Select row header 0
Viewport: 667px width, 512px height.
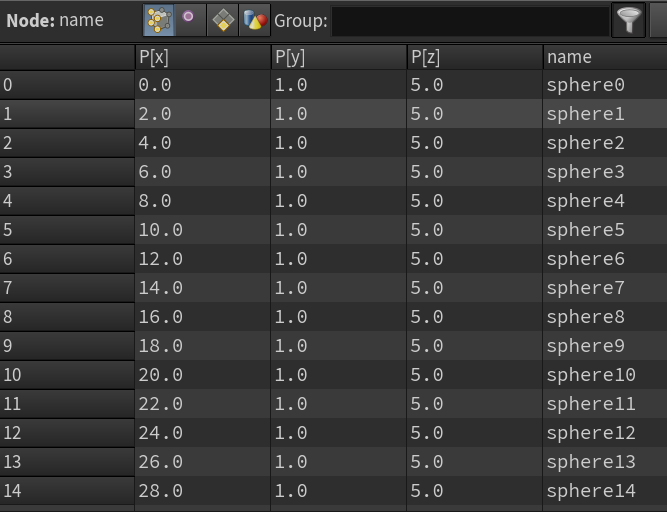tap(67, 85)
